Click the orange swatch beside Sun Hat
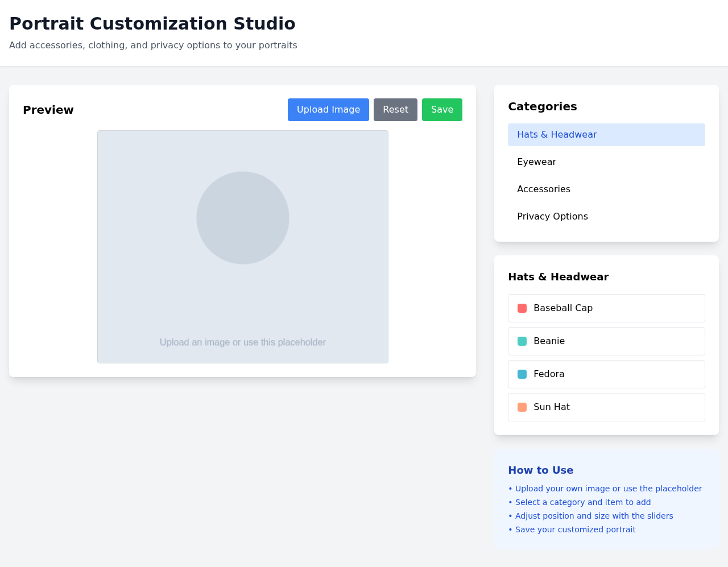Screen dimensions: 728x567 click(521, 407)
